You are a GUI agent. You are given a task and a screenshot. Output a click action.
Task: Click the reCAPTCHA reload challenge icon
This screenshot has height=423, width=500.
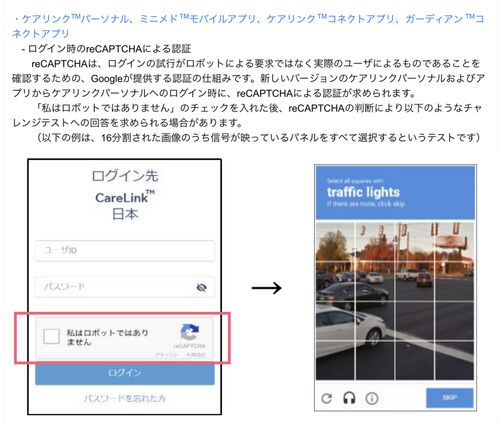click(327, 398)
